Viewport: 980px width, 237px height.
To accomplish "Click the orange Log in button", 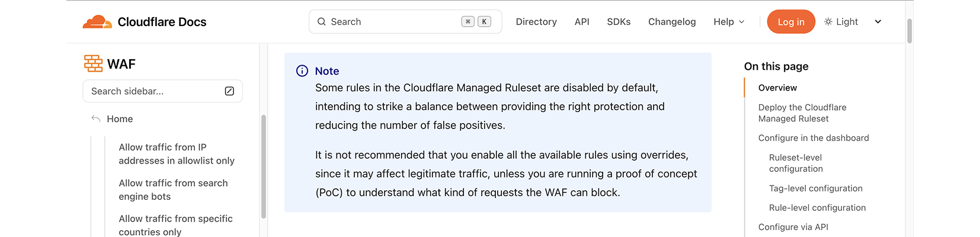I will pos(791,22).
